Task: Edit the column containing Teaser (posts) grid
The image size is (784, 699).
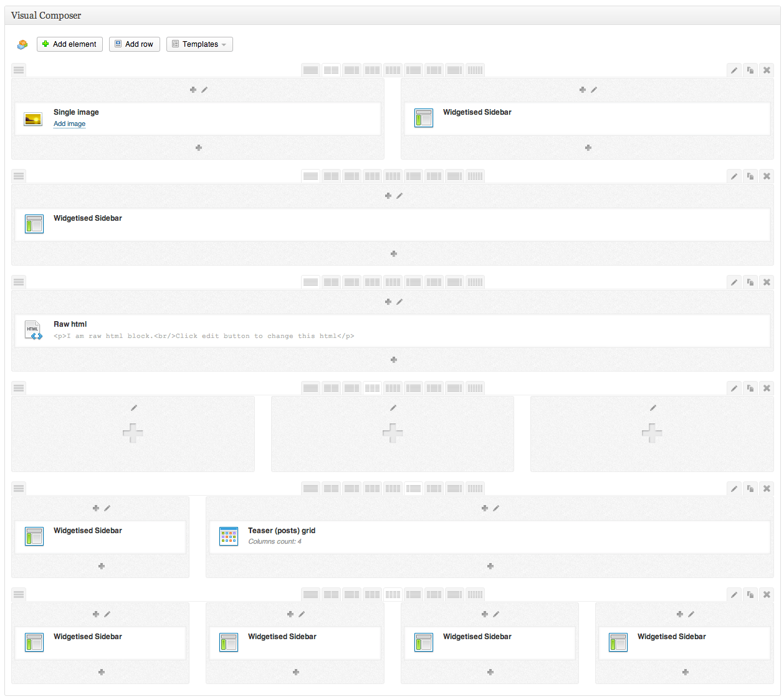Action: click(x=496, y=508)
